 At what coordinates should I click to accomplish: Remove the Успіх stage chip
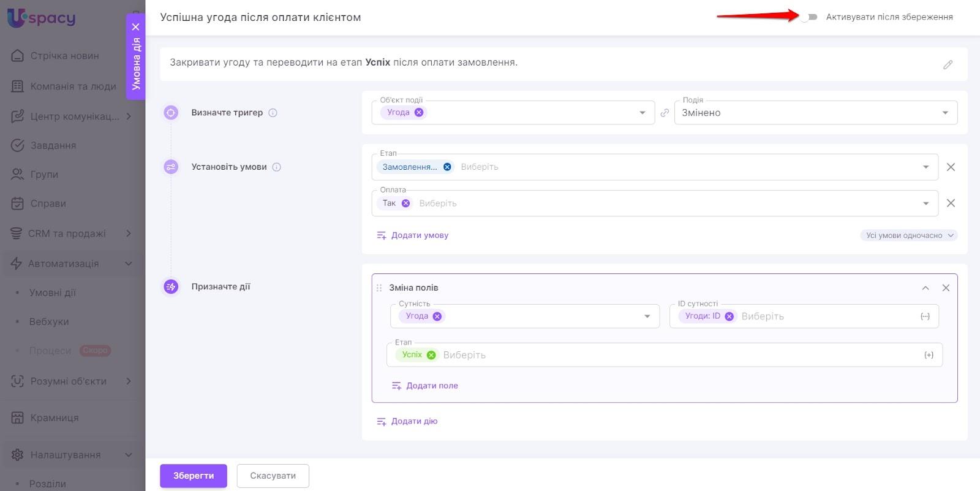click(x=431, y=355)
